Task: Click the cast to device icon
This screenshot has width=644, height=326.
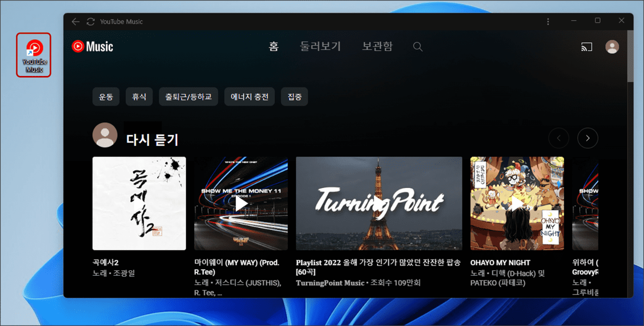Action: coord(587,47)
